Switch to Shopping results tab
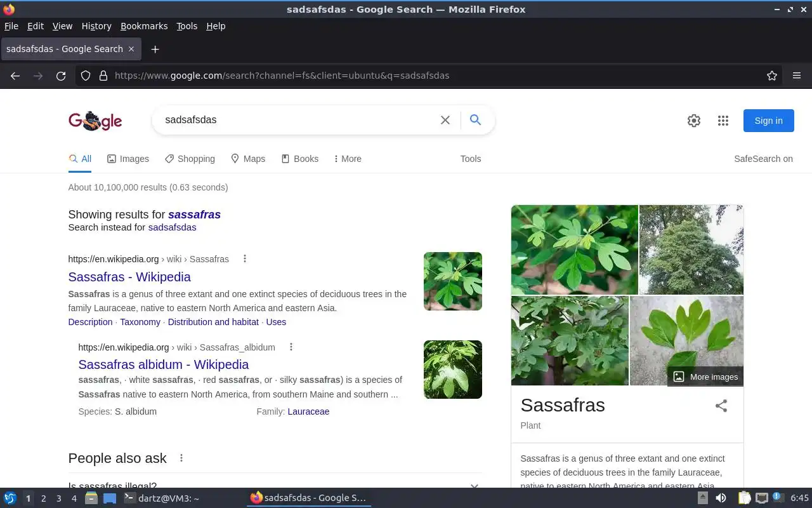This screenshot has height=508, width=812. [x=190, y=159]
